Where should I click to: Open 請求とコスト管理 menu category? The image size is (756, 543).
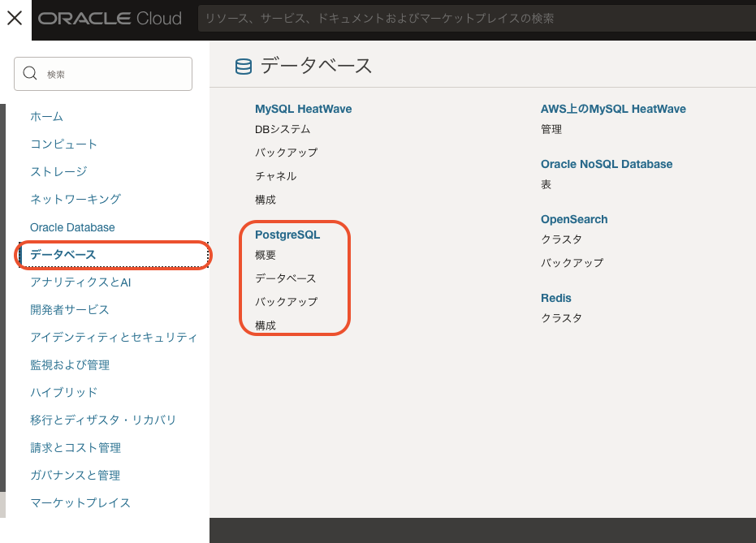point(76,447)
